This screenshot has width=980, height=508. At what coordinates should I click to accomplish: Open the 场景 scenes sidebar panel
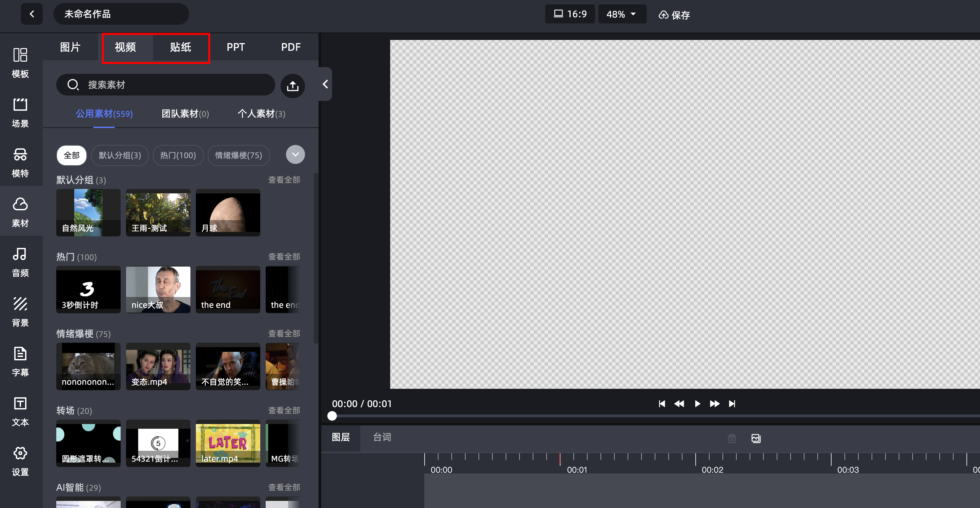pos(20,112)
